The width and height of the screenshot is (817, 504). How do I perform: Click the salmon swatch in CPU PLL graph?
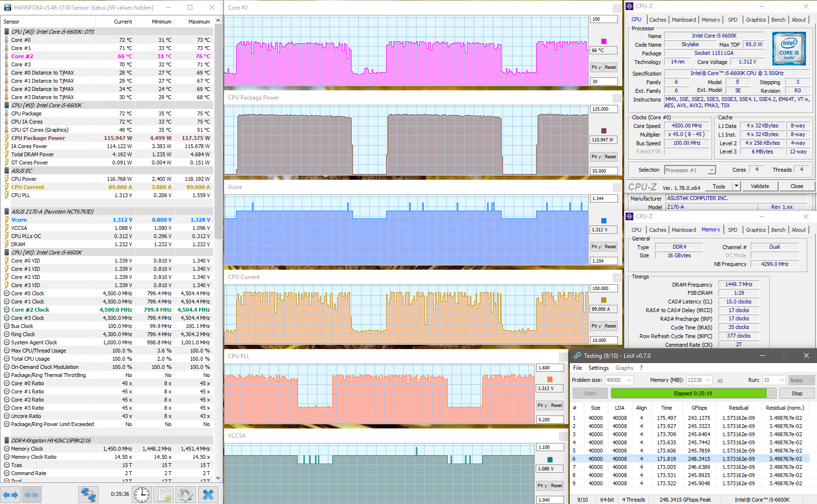[550, 379]
